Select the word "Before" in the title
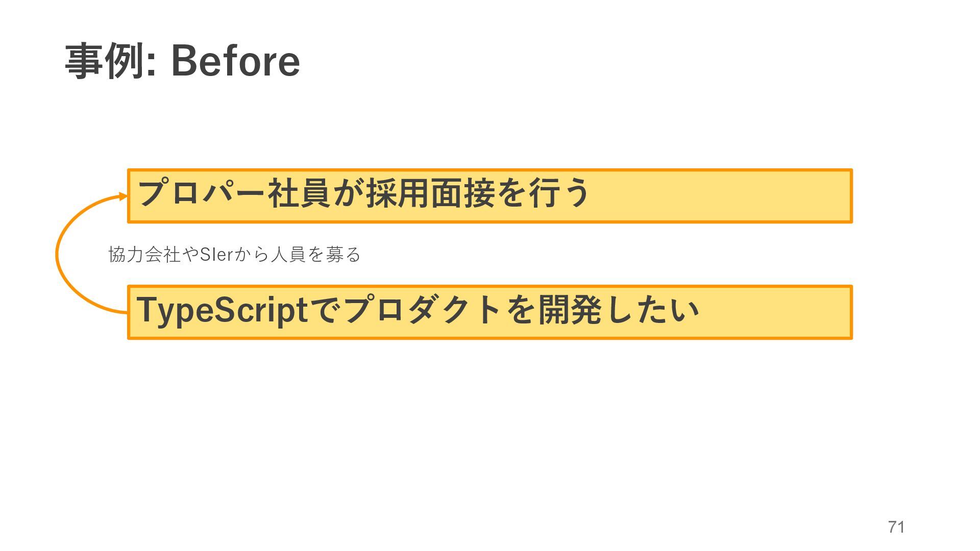The image size is (980, 551). 235,61
